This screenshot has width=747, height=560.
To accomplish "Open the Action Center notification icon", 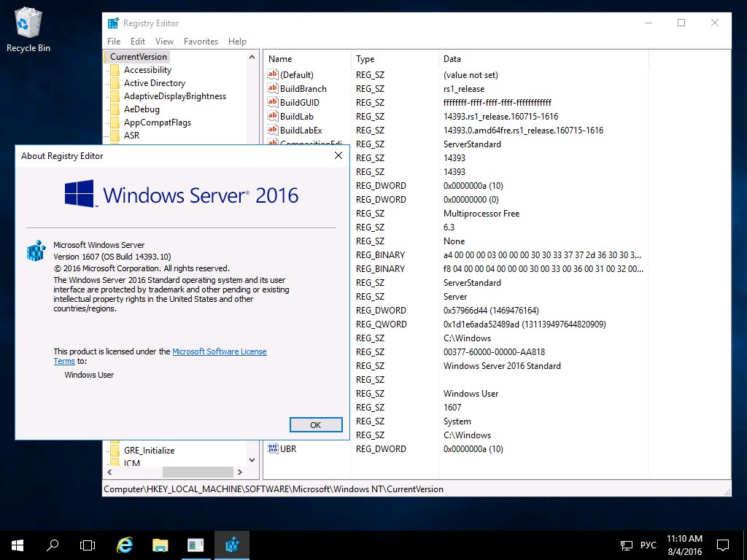I will coord(723,545).
